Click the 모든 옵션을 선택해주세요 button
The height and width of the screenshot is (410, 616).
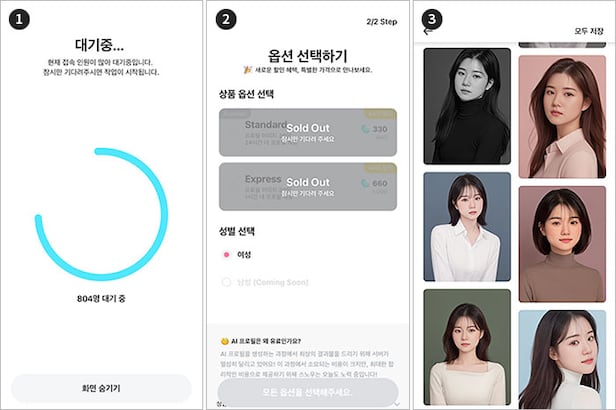[x=308, y=392]
